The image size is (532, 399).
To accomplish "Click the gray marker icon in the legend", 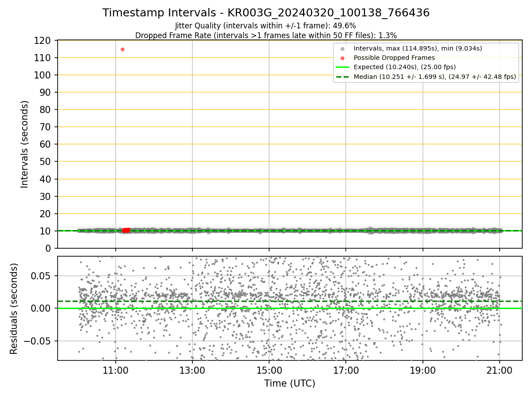I will pos(342,48).
